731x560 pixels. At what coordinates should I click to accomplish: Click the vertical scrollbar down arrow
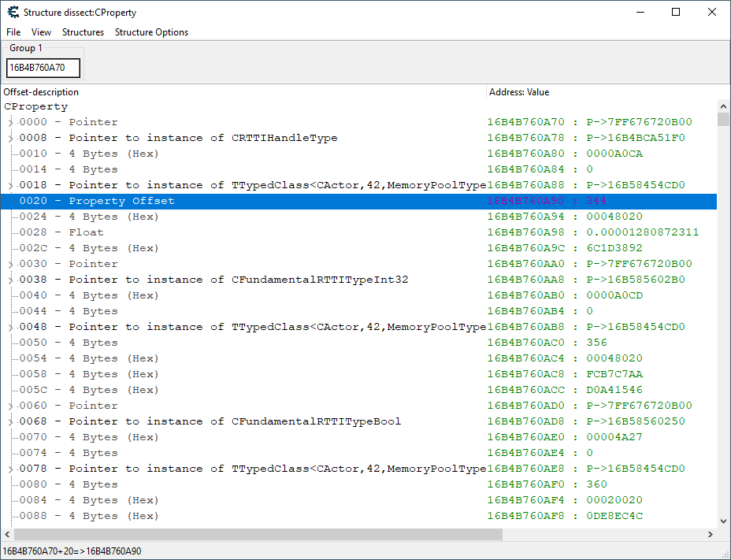pyautogui.click(x=723, y=521)
